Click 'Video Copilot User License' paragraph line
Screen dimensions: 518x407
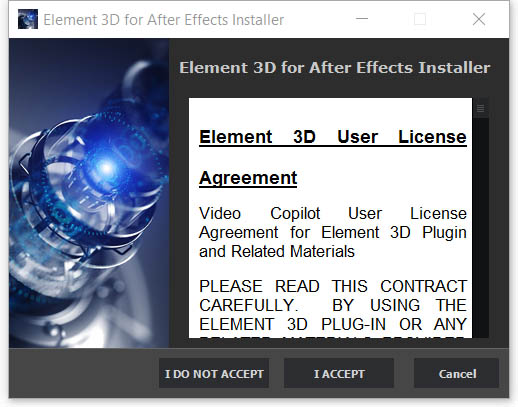333,214
